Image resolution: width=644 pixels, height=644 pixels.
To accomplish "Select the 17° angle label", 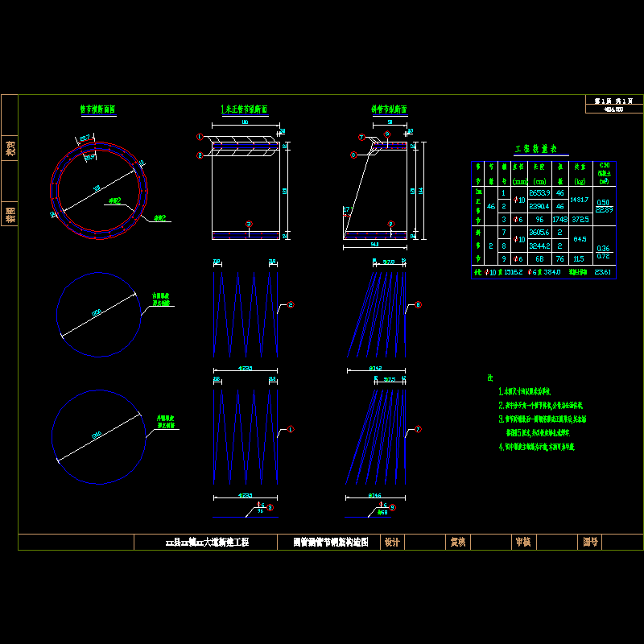I will (x=347, y=209).
